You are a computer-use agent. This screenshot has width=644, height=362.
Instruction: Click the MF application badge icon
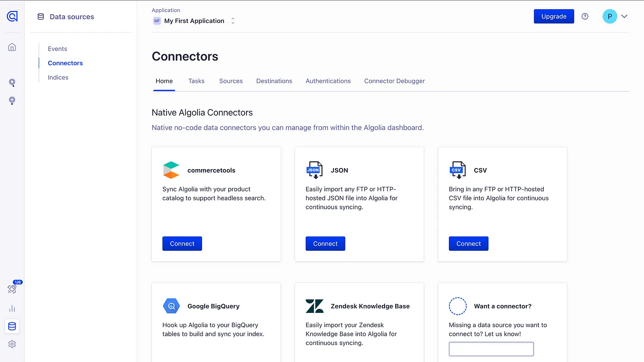pos(157,21)
